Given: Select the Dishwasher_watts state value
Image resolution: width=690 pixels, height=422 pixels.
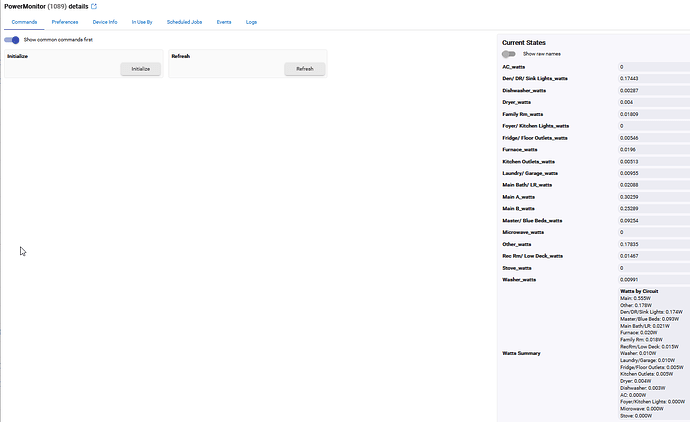Looking at the screenshot, I should 652,90.
